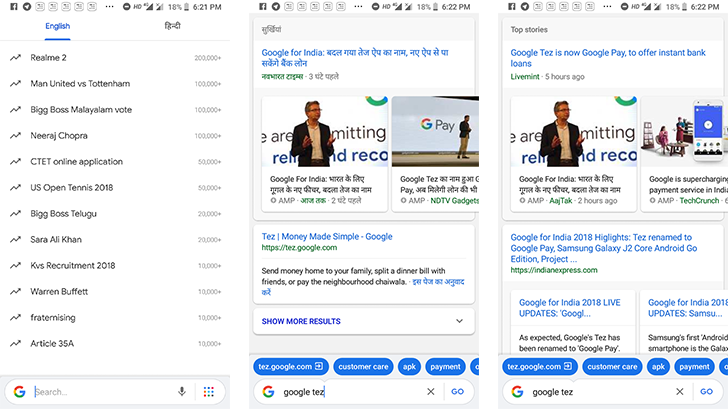Tap apk chip on the middle screen
This screenshot has height=409, width=728.
pyautogui.click(x=409, y=366)
